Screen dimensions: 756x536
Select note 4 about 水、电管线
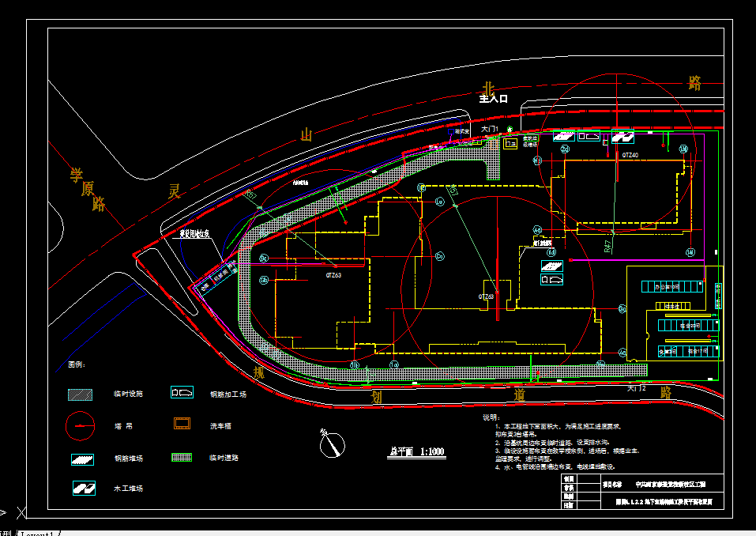pos(555,466)
